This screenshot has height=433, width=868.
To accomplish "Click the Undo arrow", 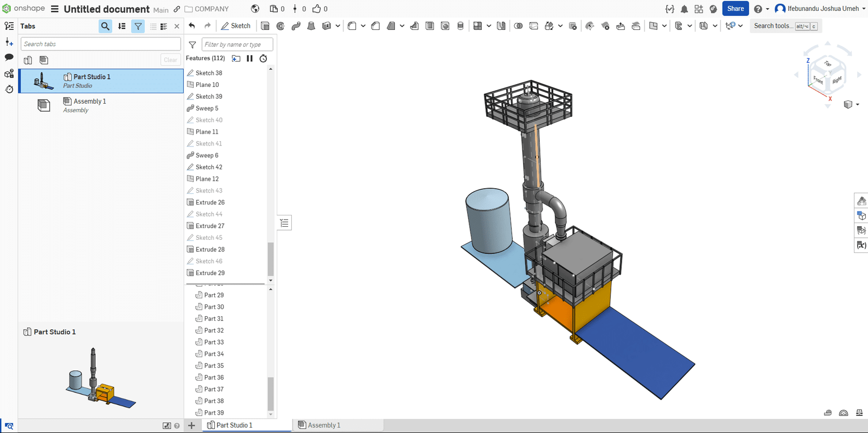I will (192, 26).
